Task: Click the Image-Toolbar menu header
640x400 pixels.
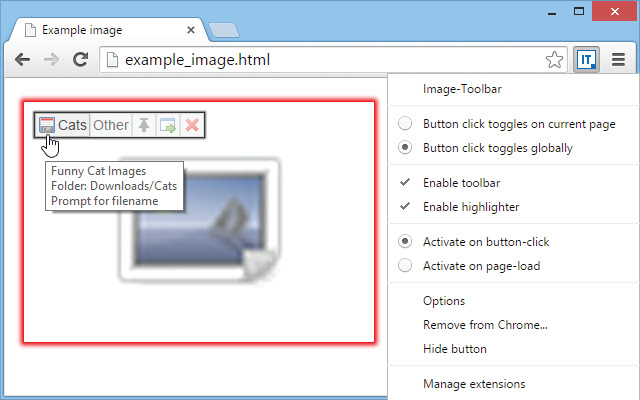Action: tap(514, 89)
